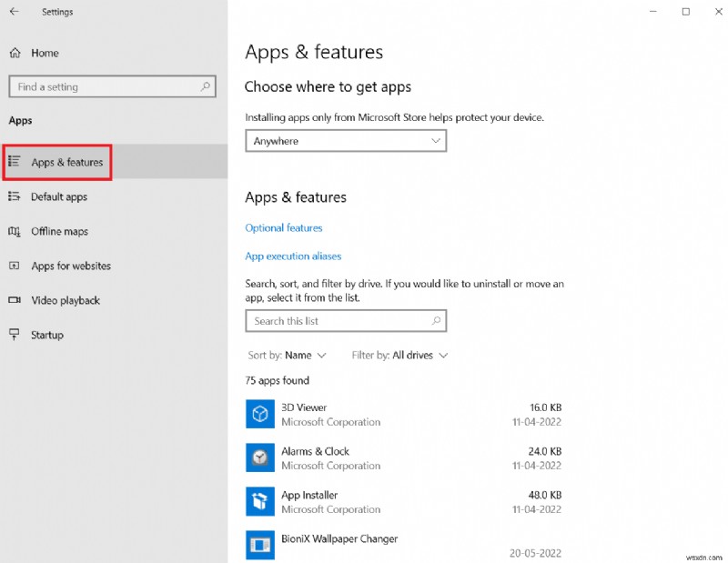Click the 20-05-2022 install date
Image resolution: width=728 pixels, height=563 pixels.
pos(535,553)
